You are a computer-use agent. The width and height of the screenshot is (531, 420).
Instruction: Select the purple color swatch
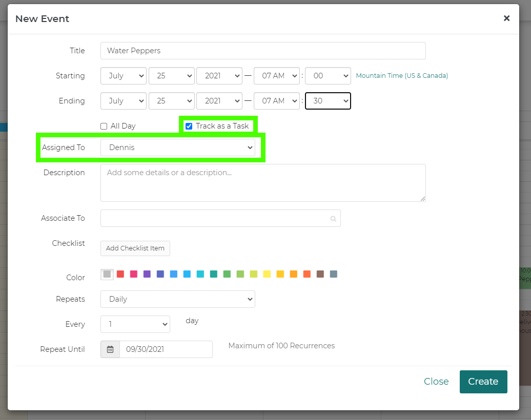[147, 274]
